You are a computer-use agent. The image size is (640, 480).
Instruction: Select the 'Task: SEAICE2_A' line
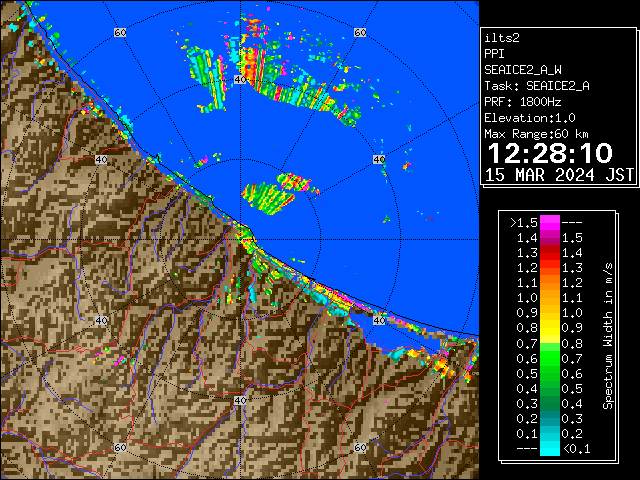point(537,86)
